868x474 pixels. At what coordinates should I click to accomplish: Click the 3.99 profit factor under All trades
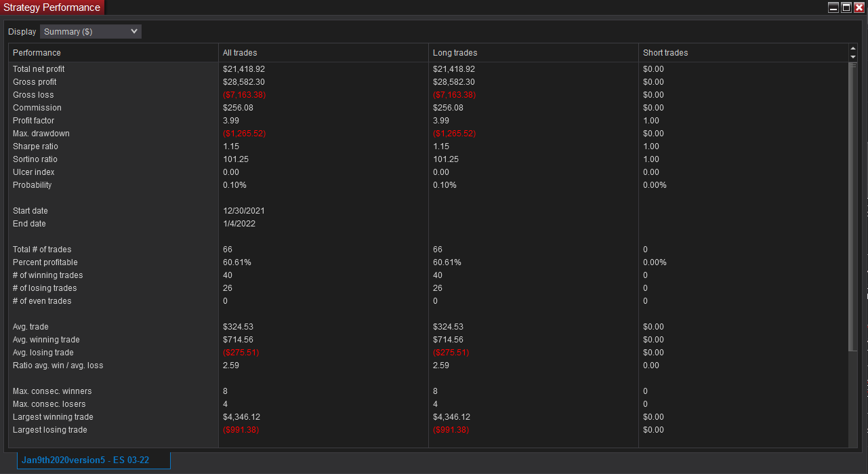pos(230,121)
